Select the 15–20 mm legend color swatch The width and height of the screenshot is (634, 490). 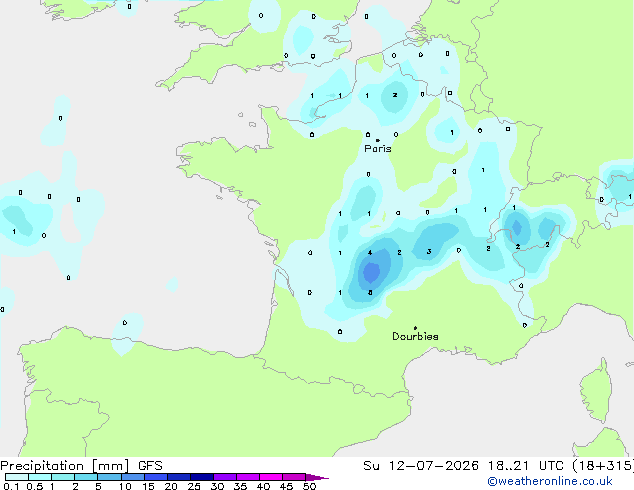point(155,477)
